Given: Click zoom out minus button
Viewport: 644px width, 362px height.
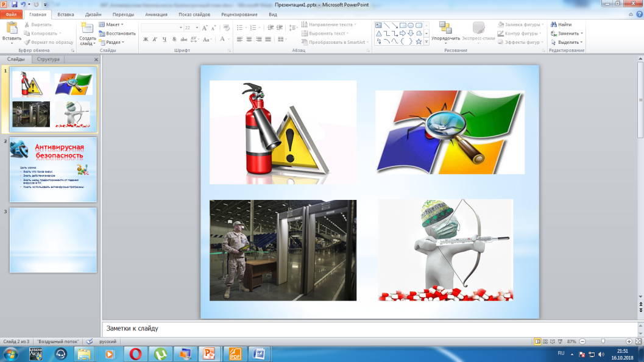Looking at the screenshot, I should coord(582,341).
